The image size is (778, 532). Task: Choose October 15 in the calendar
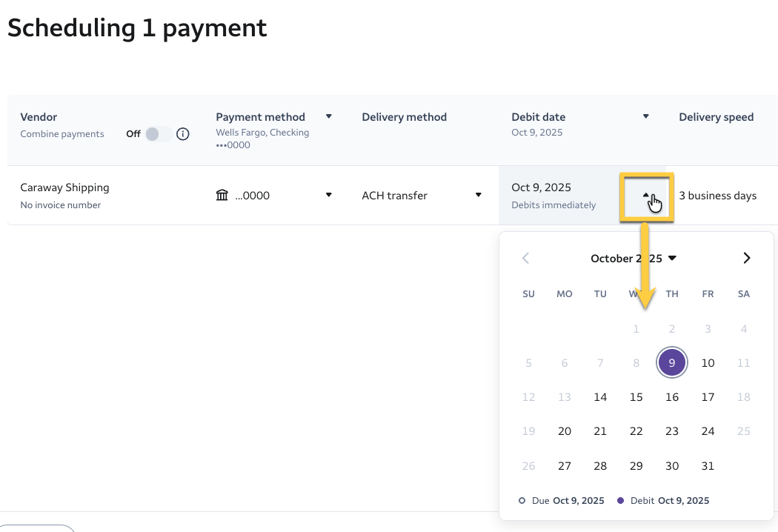[x=636, y=397]
